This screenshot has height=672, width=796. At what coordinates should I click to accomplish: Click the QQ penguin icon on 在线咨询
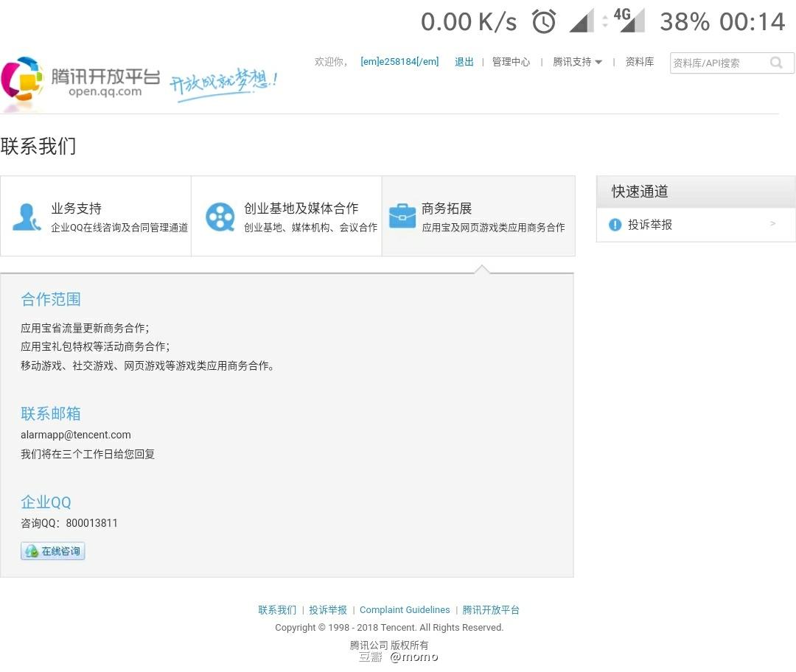(31, 550)
